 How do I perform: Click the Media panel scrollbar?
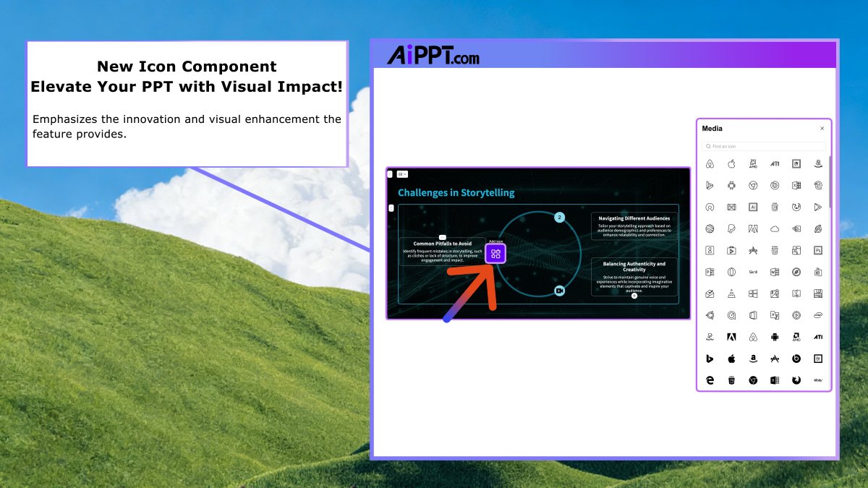(829, 181)
